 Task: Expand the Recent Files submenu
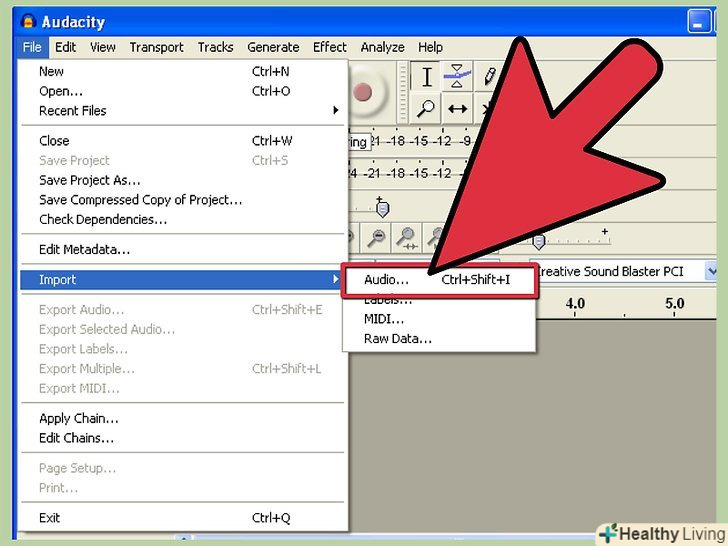[x=183, y=110]
